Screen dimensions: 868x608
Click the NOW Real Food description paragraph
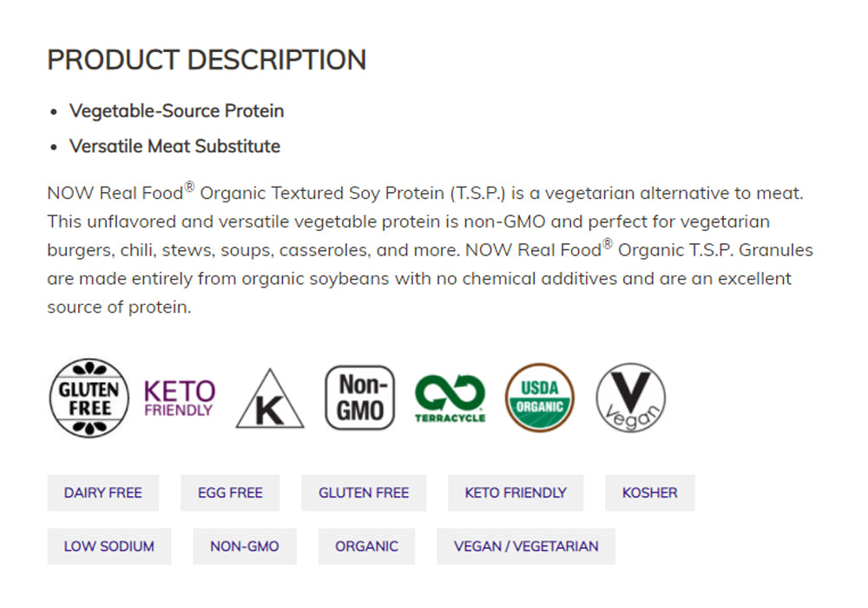point(430,249)
